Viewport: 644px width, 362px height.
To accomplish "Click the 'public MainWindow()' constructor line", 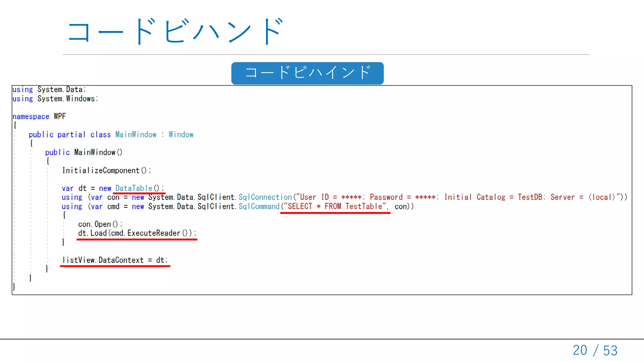I will 84,152.
